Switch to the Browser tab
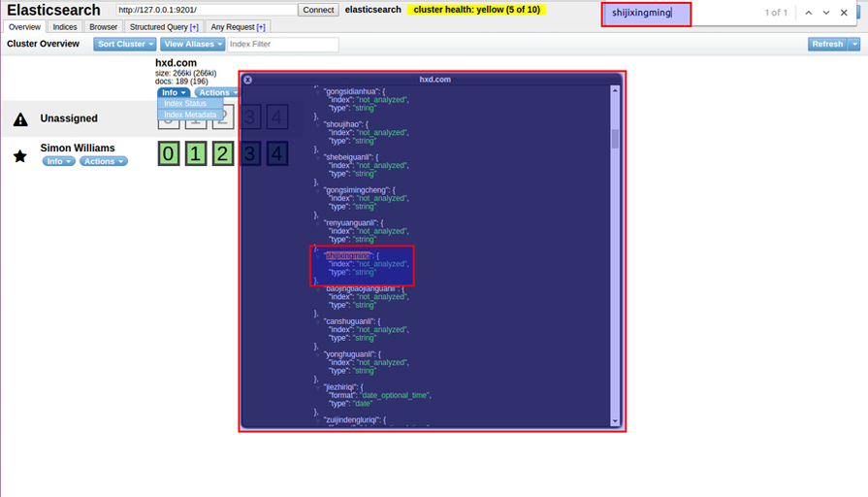This screenshot has height=497, width=868. coord(104,27)
